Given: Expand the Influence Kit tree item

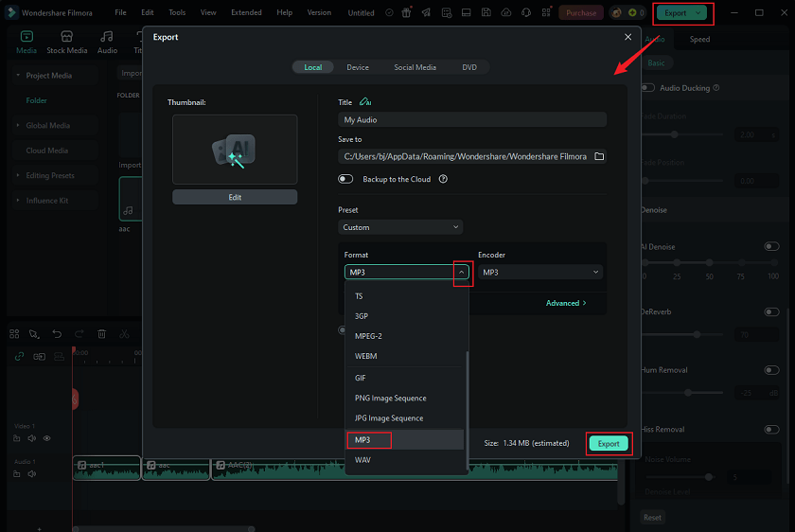Looking at the screenshot, I should (18, 201).
